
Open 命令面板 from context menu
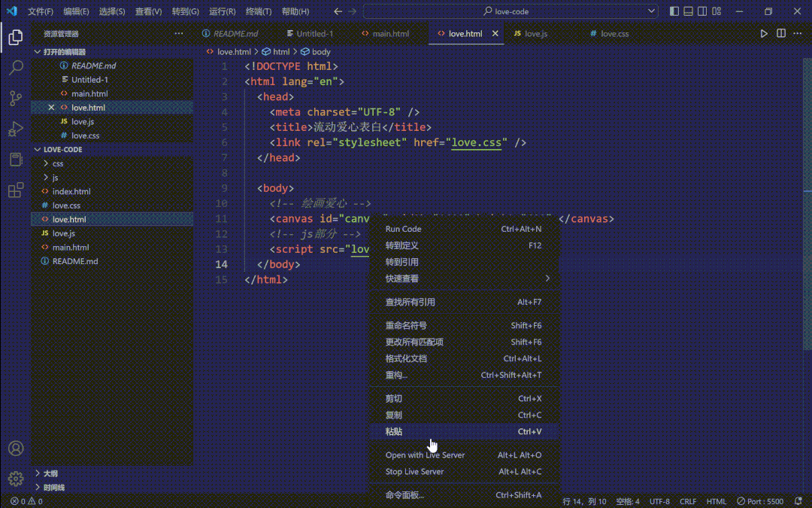(464, 494)
